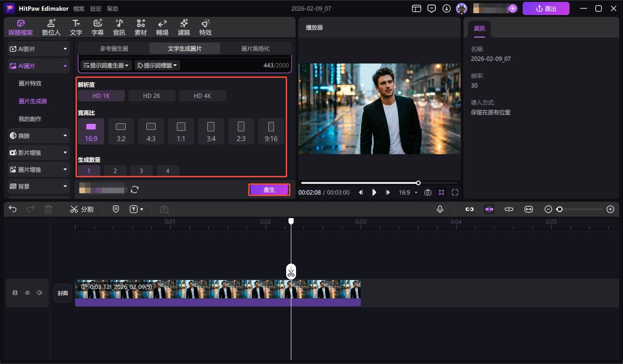Image resolution: width=623 pixels, height=364 pixels.
Task: Select the 分割 split tool
Action: pyautogui.click(x=82, y=209)
